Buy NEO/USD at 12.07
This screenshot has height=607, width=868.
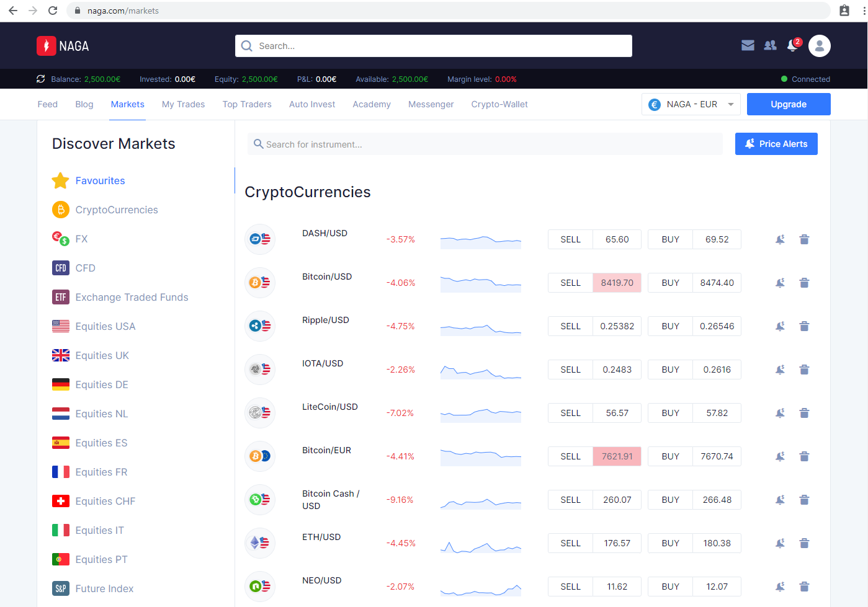pyautogui.click(x=694, y=587)
